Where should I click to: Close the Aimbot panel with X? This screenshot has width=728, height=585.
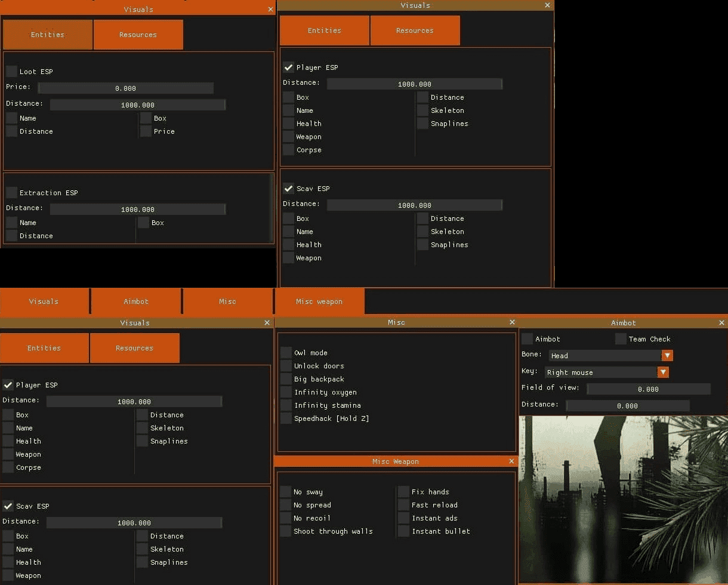[721, 323]
